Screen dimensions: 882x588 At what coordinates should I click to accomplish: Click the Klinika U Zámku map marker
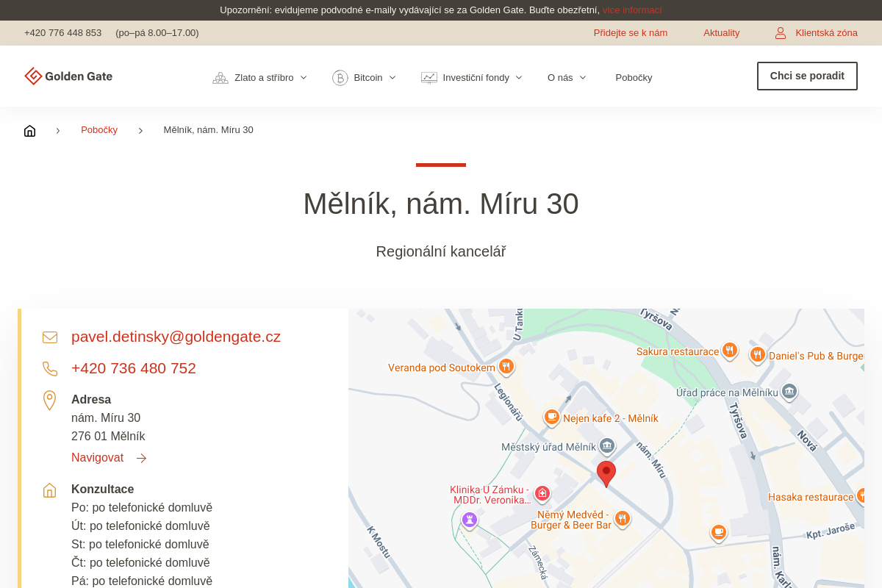(542, 493)
